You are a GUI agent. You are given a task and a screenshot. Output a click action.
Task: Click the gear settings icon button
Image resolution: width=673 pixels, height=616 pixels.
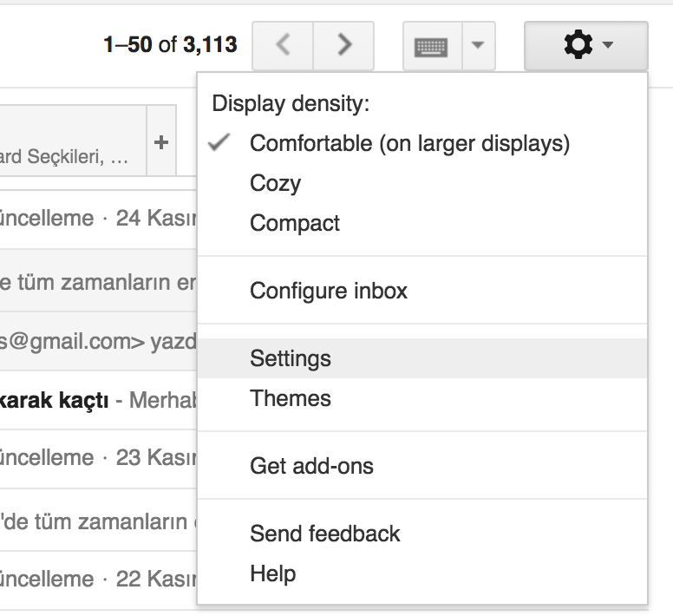[x=586, y=46]
